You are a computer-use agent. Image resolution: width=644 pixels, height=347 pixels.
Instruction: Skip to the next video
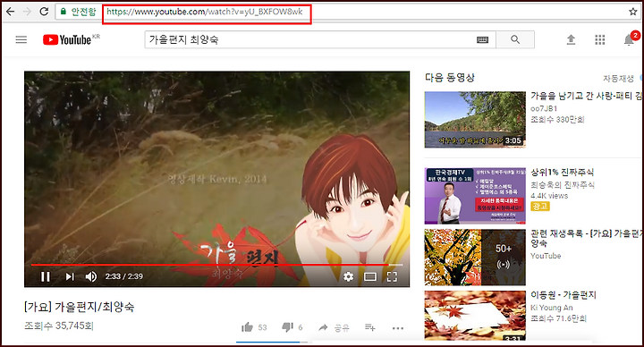(70, 276)
